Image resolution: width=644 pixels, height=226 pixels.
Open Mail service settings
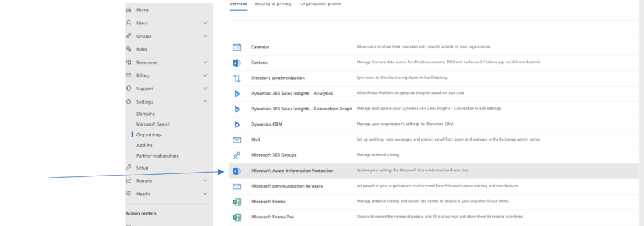pos(255,139)
